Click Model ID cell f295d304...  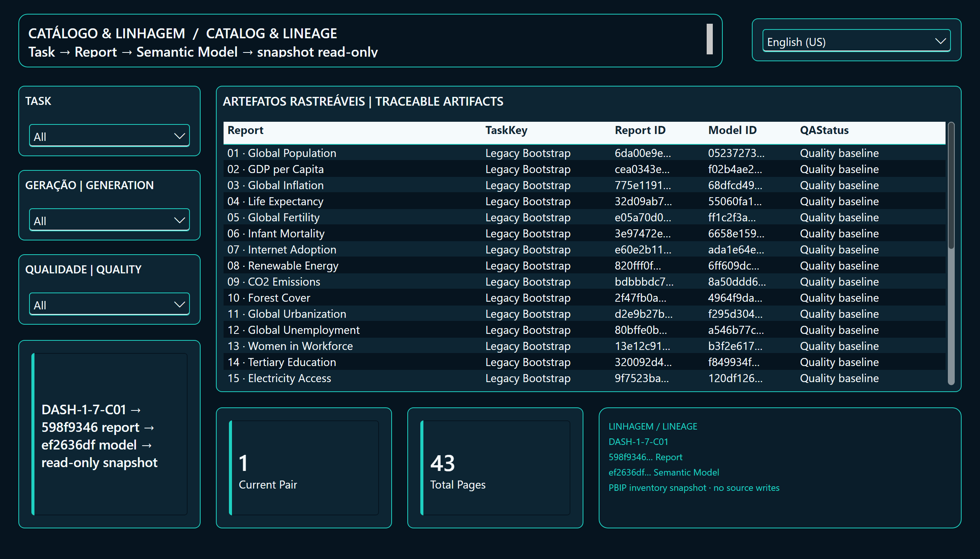(735, 314)
